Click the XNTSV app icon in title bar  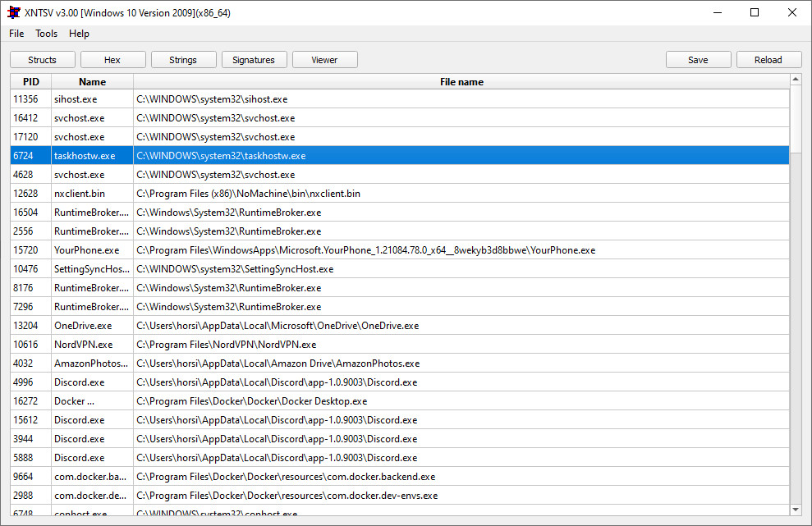click(13, 12)
